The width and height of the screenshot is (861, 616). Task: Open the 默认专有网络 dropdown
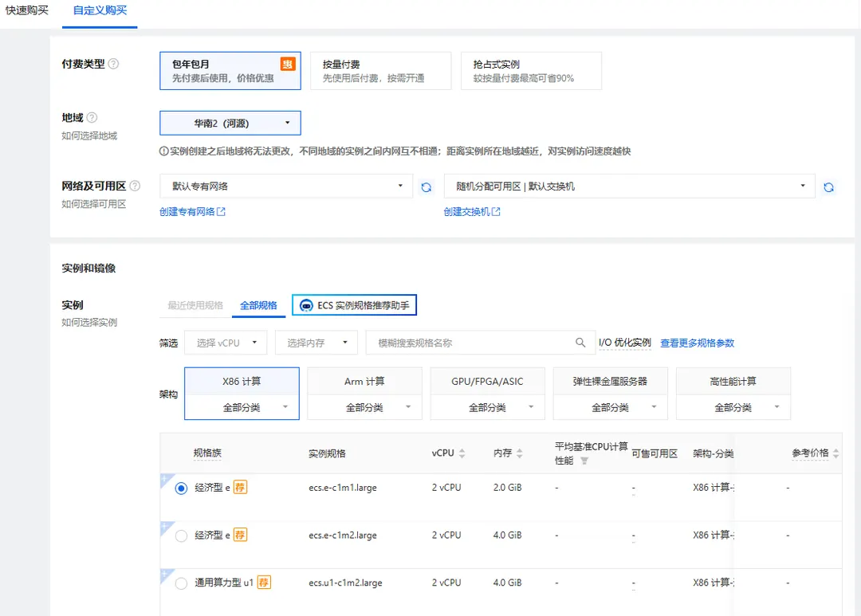tap(286, 186)
